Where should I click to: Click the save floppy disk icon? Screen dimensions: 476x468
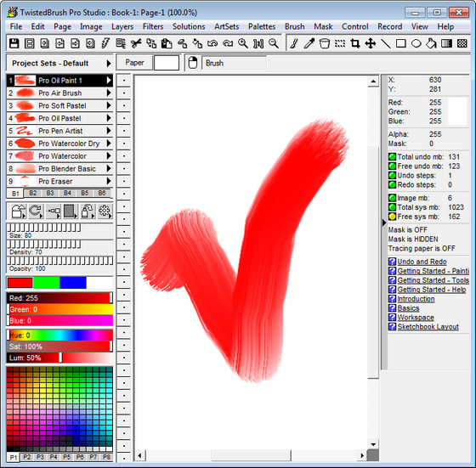point(14,43)
